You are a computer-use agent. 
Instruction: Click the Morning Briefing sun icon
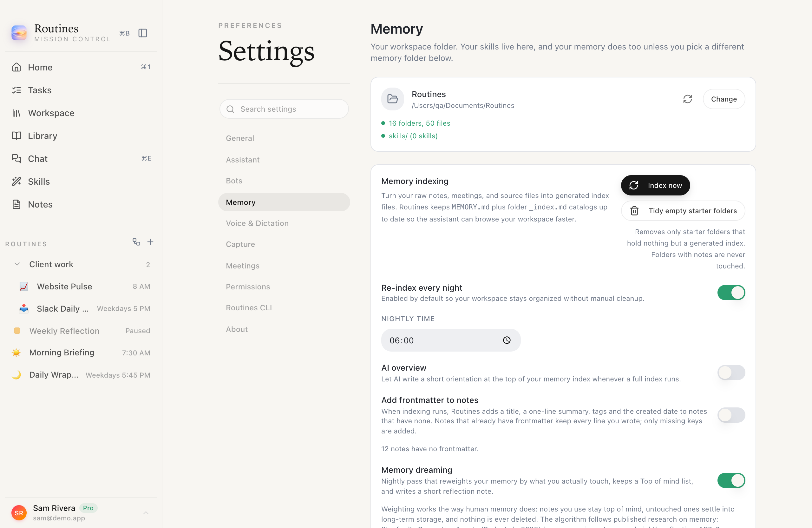(x=16, y=353)
